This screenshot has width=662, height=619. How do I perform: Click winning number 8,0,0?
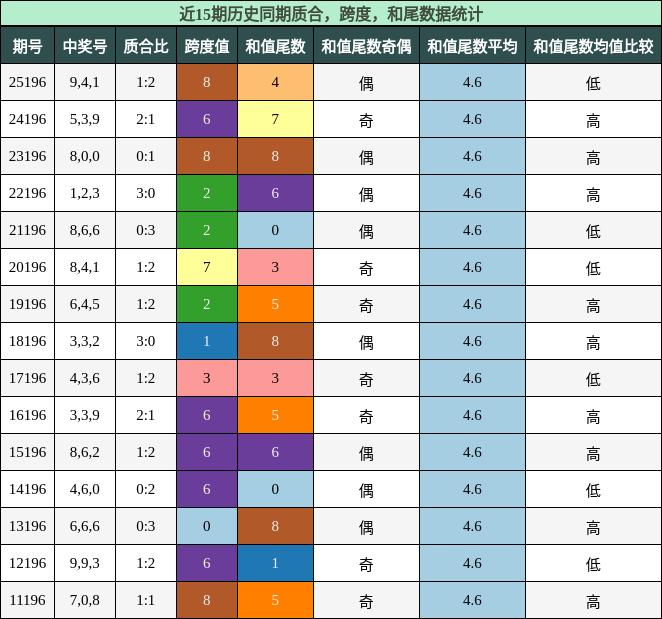click(85, 156)
